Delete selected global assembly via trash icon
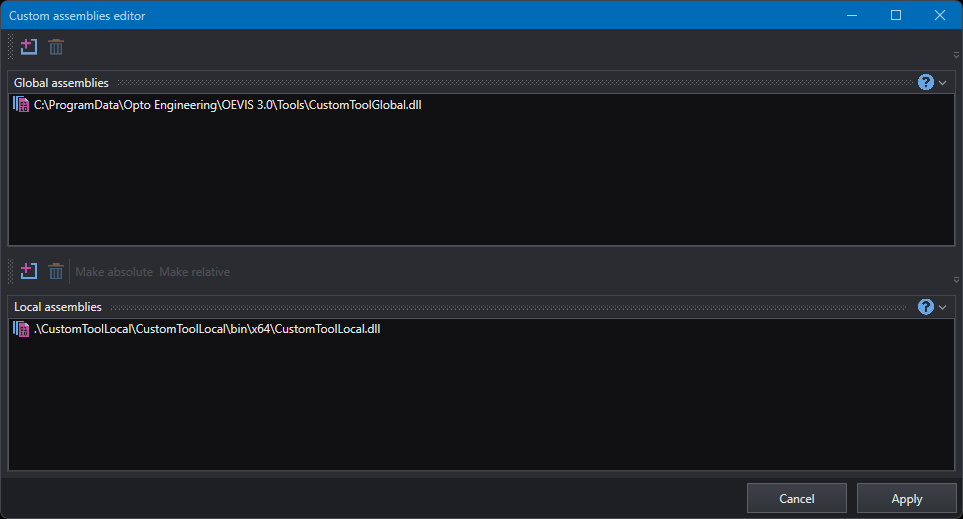963x519 pixels. [56, 47]
